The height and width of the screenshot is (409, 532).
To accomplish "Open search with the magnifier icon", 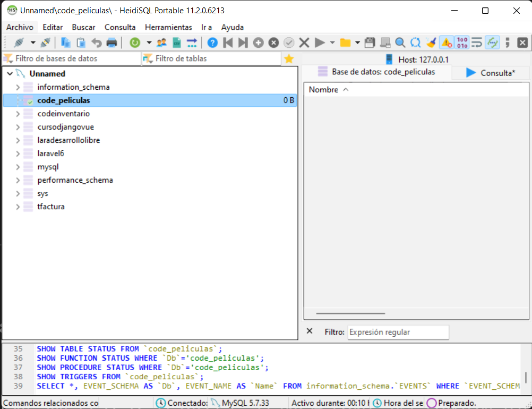I will point(399,44).
